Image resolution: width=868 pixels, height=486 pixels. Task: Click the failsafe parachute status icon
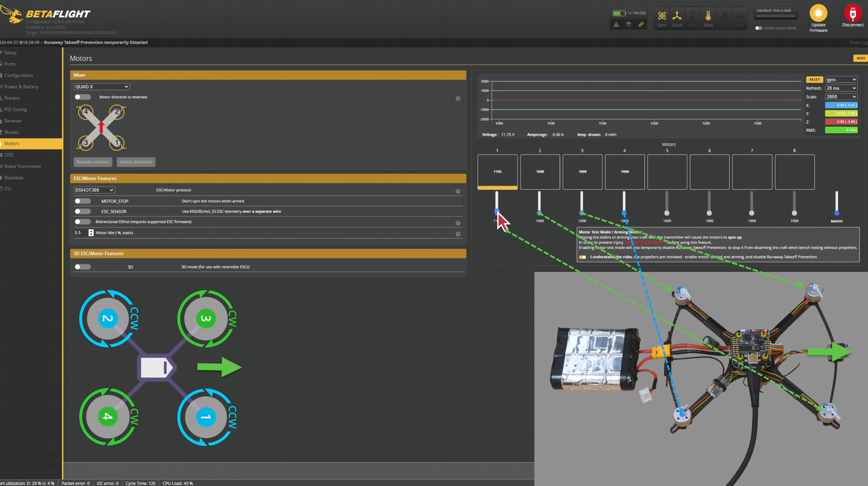(628, 24)
